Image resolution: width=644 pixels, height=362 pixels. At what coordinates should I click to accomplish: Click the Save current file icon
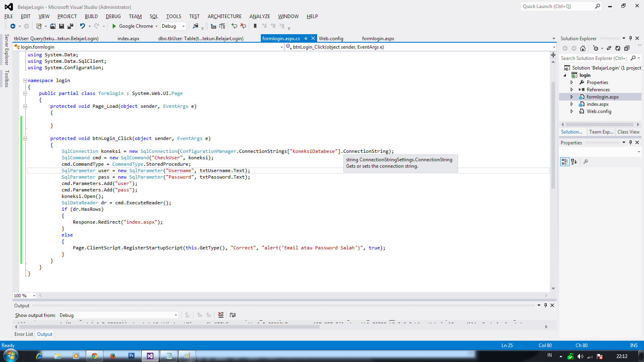tap(62, 26)
